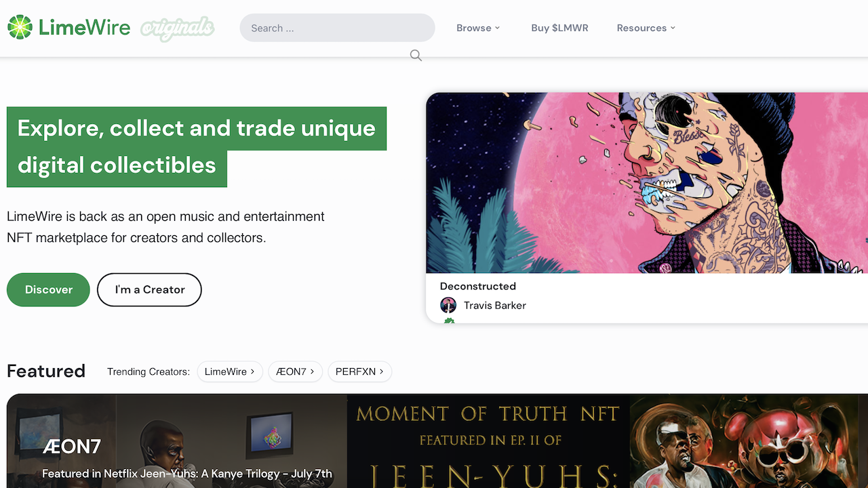Viewport: 868px width, 488px height.
Task: Click the LimeWire wordmark in header
Action: pos(84,28)
